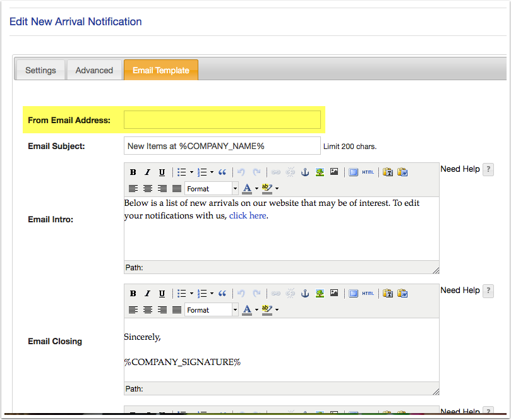Expand bullet list style arrow in Email Closing

191,293
